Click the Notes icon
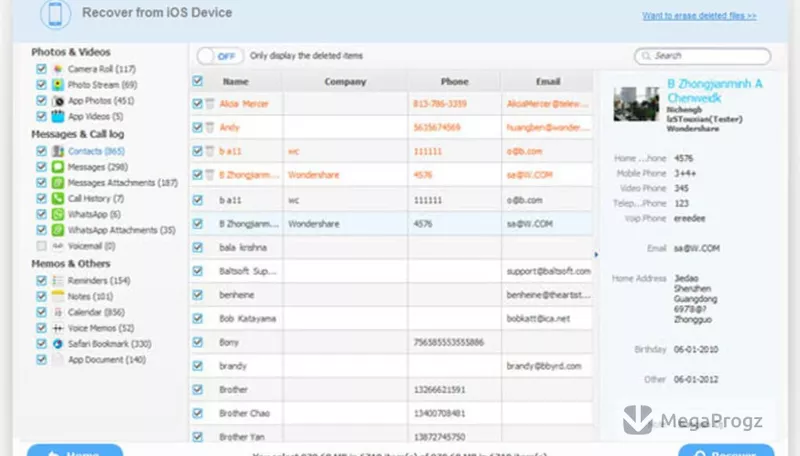 point(58,296)
